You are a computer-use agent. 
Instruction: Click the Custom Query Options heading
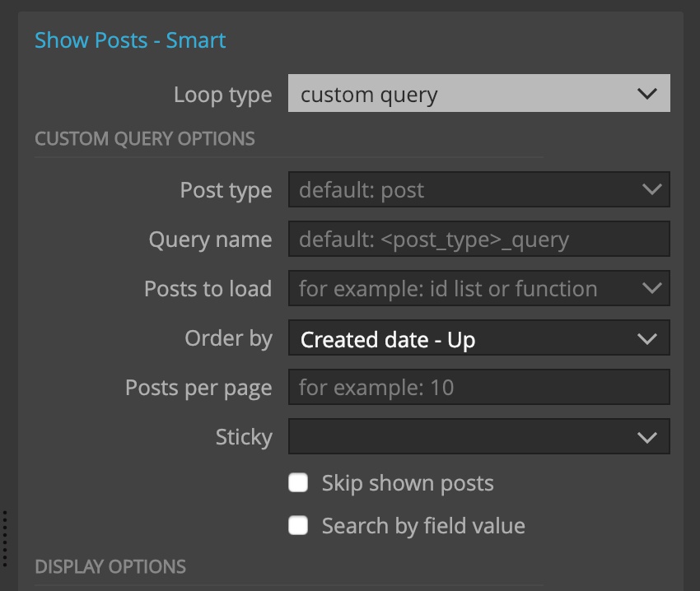click(x=145, y=139)
